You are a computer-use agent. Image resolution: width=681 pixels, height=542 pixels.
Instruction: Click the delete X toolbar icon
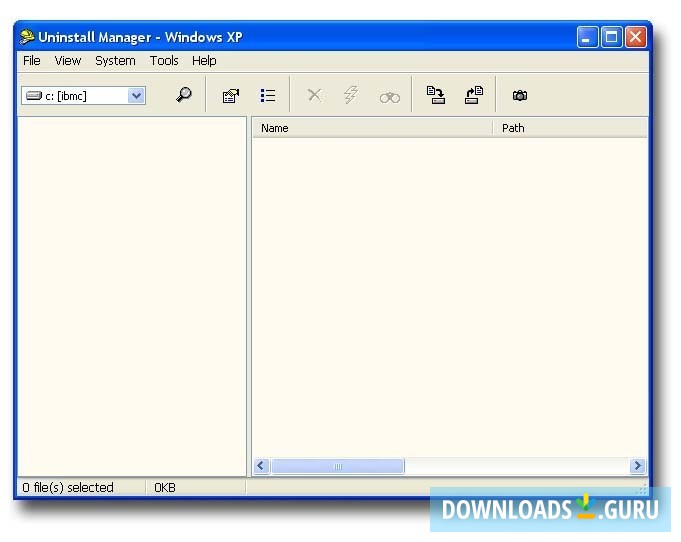(314, 95)
